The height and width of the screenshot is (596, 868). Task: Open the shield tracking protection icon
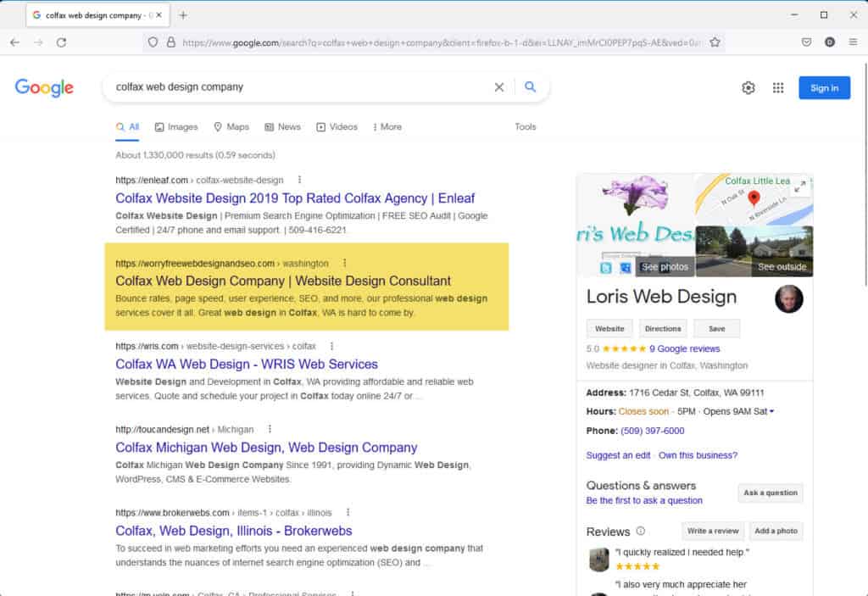point(153,42)
